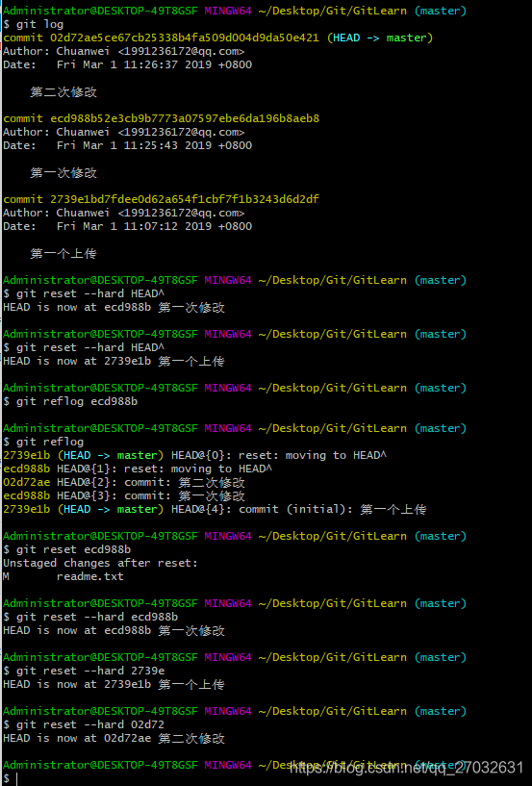Click reflog entry 'HEAD@{3}: commit: 第一次修改'
The image size is (532, 786).
[150, 495]
